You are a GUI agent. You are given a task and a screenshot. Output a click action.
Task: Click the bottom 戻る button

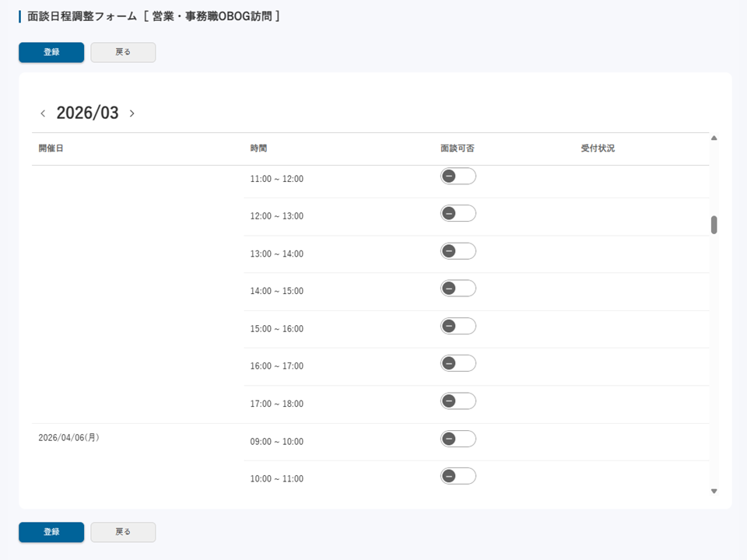click(x=123, y=532)
